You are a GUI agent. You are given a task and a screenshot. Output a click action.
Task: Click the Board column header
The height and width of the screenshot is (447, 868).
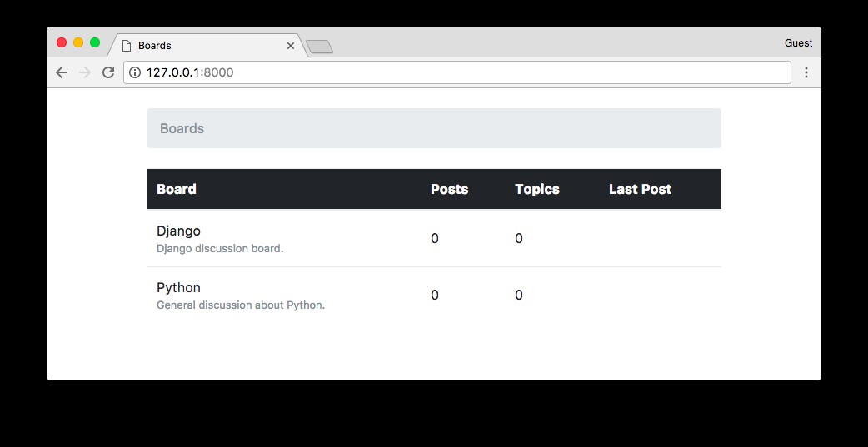177,189
